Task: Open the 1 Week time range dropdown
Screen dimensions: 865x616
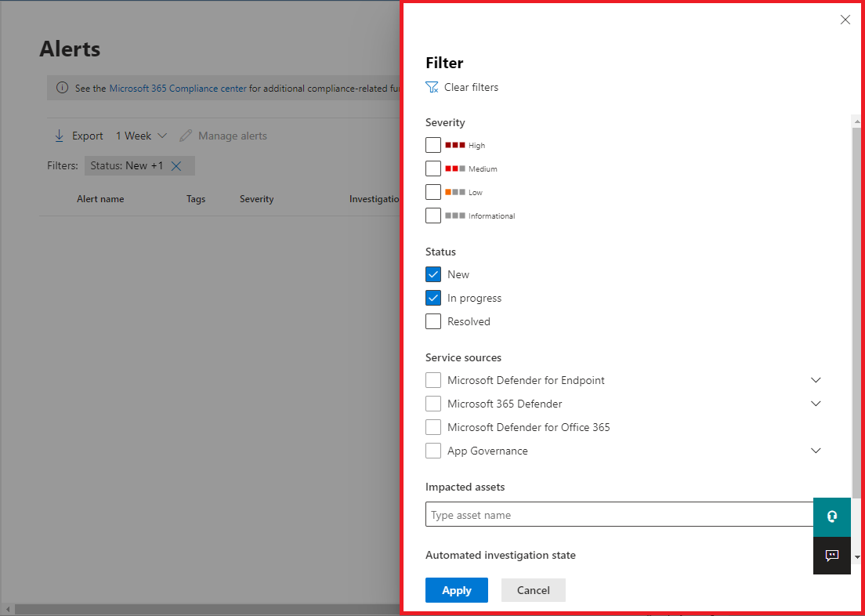Action: click(x=141, y=136)
